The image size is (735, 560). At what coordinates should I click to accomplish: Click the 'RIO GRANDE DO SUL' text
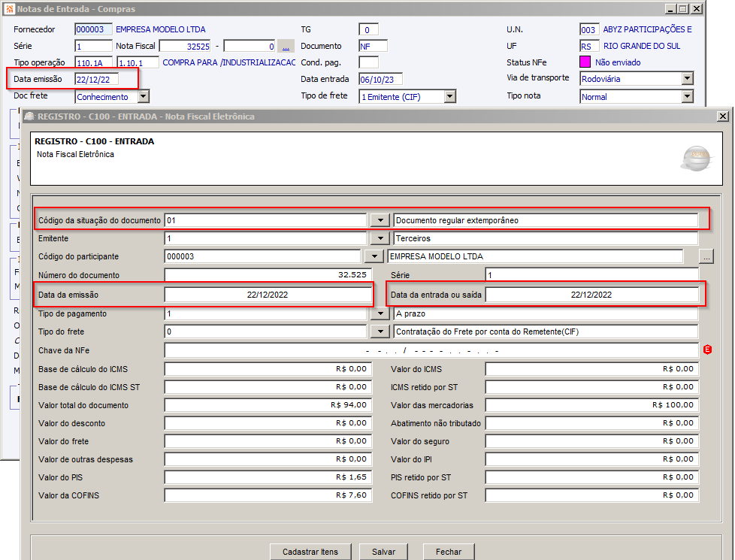pyautogui.click(x=642, y=46)
